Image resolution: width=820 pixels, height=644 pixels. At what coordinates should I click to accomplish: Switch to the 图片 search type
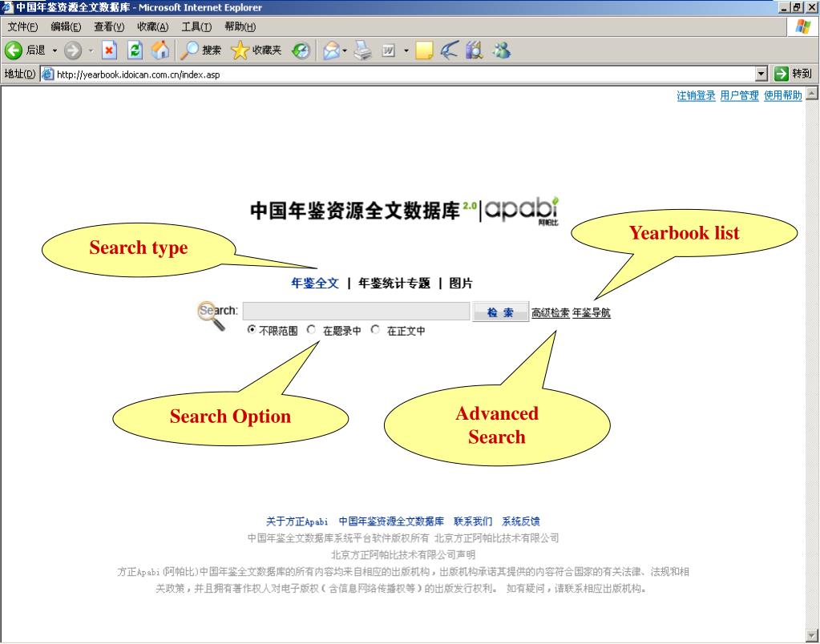point(461,284)
